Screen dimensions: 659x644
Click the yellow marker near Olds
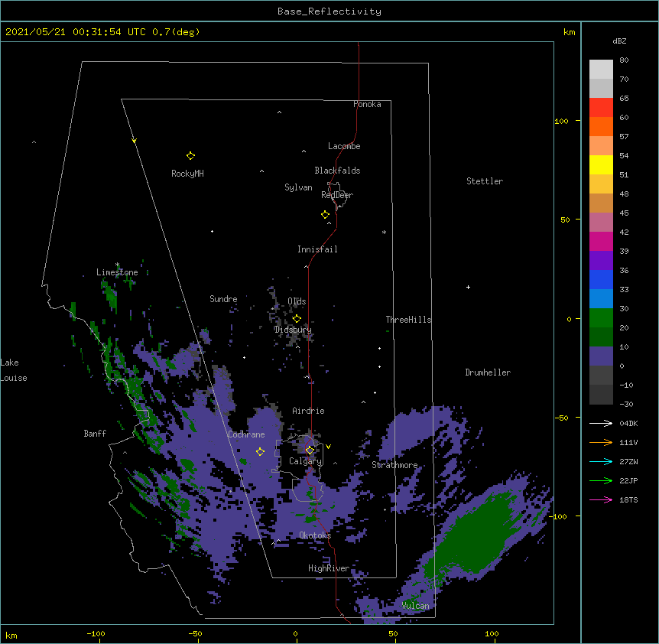[x=297, y=319]
